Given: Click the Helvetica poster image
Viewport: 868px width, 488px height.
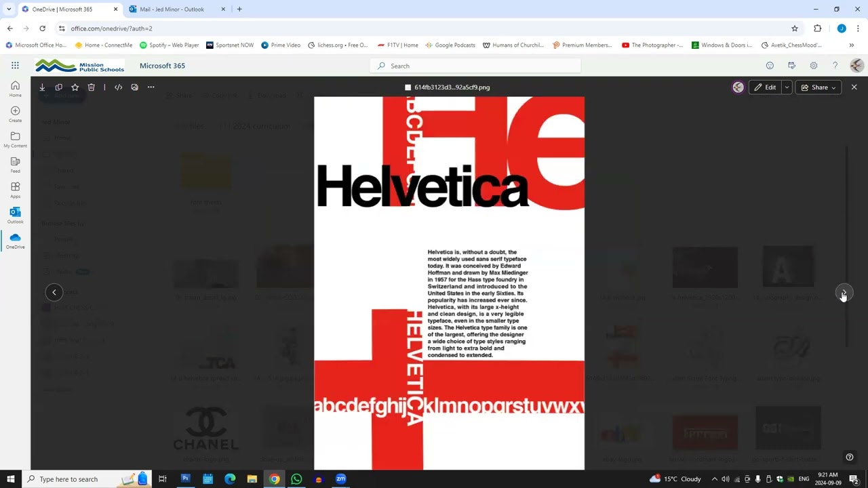Looking at the screenshot, I should (449, 283).
